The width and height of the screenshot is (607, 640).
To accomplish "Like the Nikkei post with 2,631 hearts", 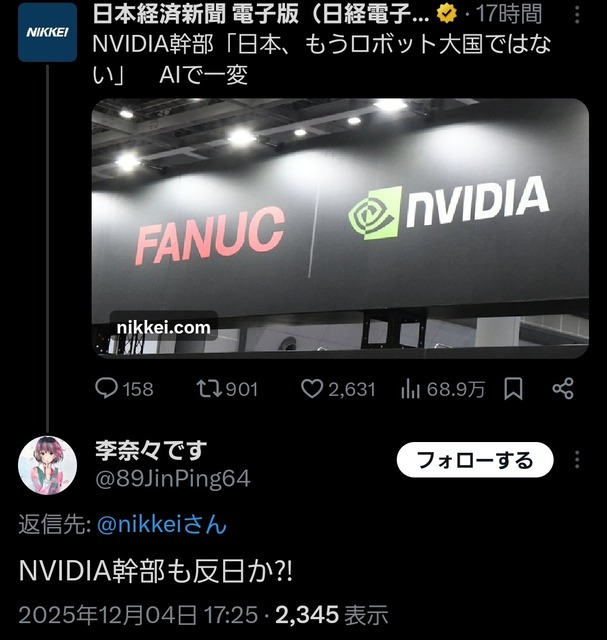I will 312,389.
